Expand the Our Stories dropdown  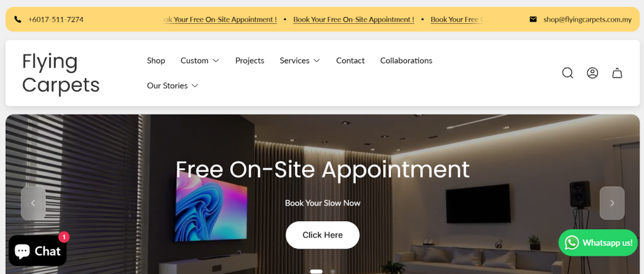point(172,86)
